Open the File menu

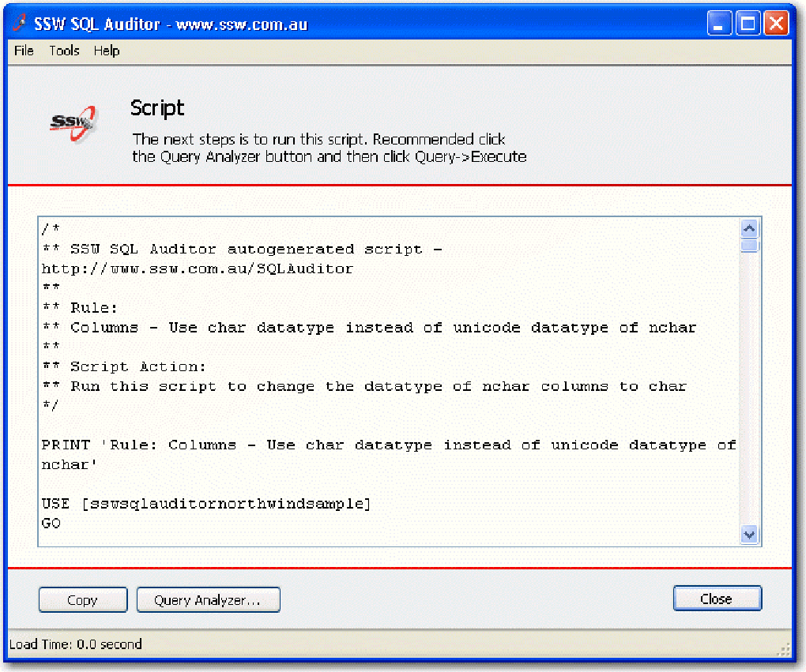(x=23, y=51)
